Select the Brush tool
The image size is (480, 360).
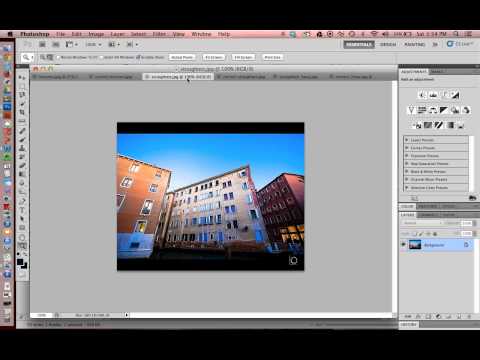coord(22,139)
